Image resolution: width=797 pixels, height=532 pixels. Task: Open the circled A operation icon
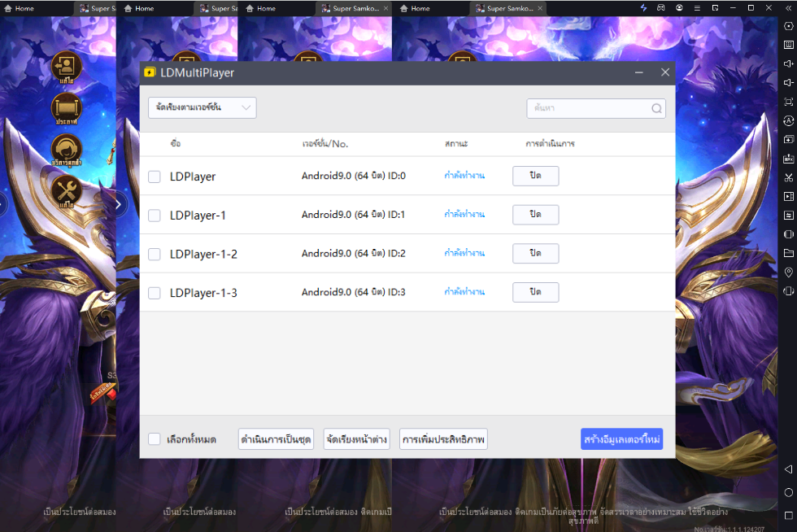coord(788,120)
